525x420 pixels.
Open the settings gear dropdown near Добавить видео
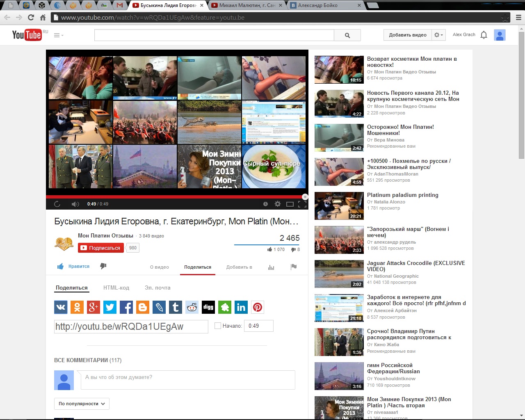click(x=438, y=35)
